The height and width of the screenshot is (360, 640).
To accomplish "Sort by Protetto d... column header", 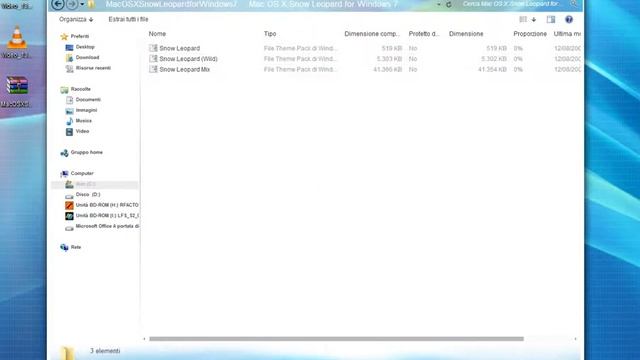I will pos(424,34).
